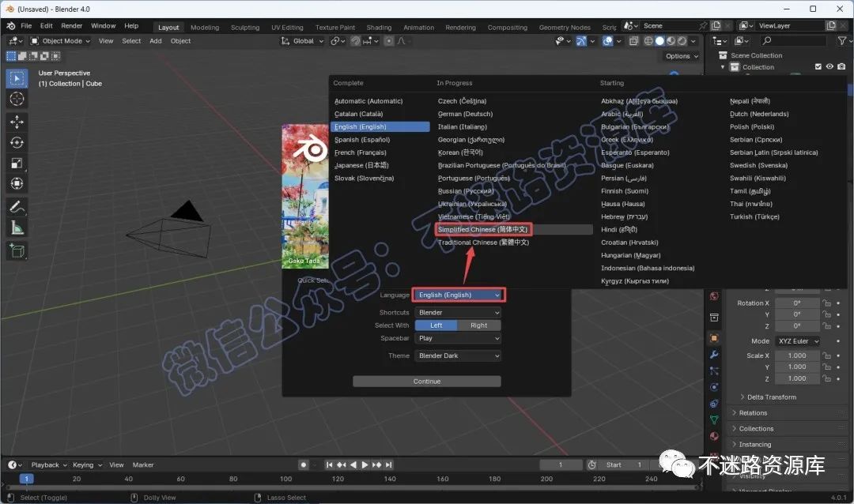Switch to wireframe viewport shading
Viewport: 854px width, 504px height.
[x=648, y=41]
